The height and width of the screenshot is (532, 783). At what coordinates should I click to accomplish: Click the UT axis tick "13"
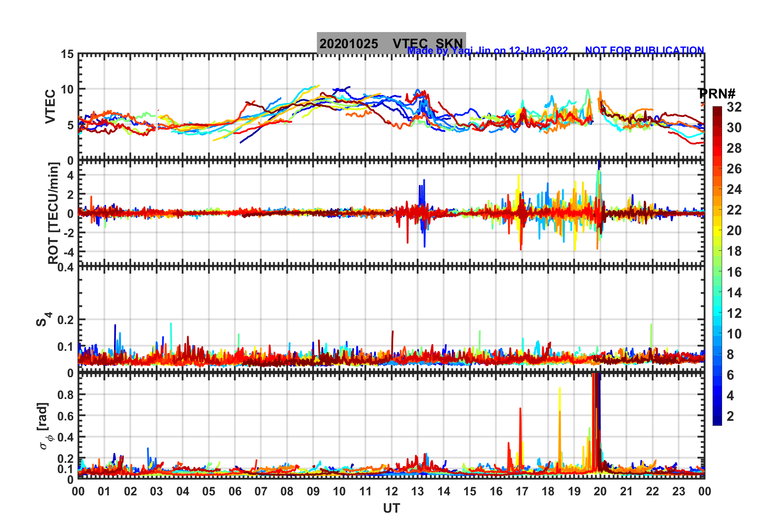point(417,491)
